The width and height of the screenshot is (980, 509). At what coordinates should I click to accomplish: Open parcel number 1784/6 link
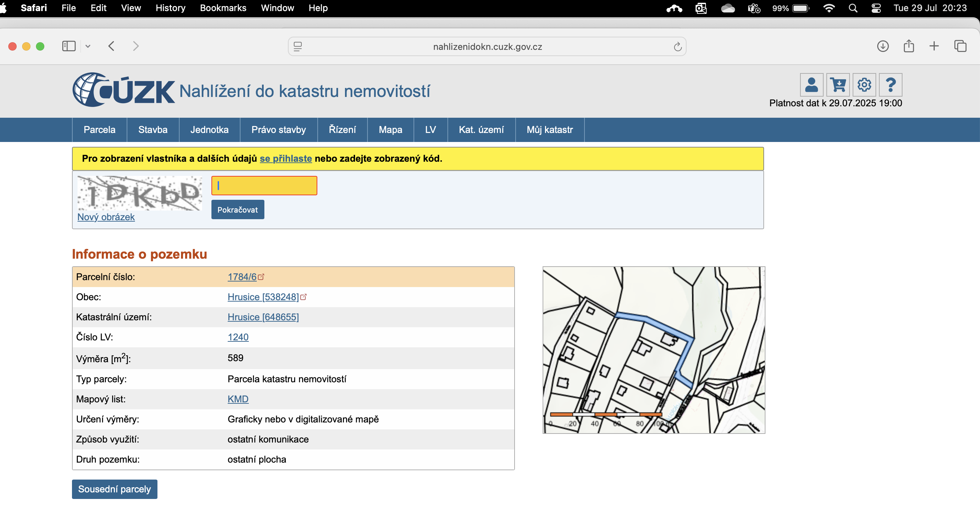pyautogui.click(x=242, y=277)
